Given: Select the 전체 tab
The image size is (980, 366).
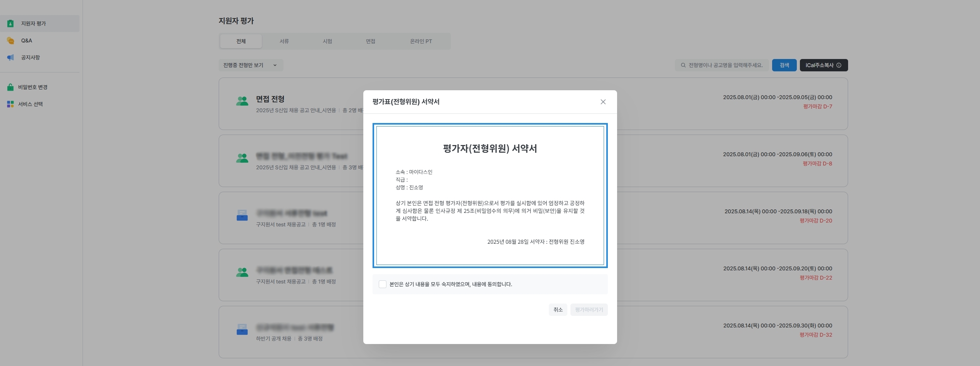Looking at the screenshot, I should click(x=241, y=41).
